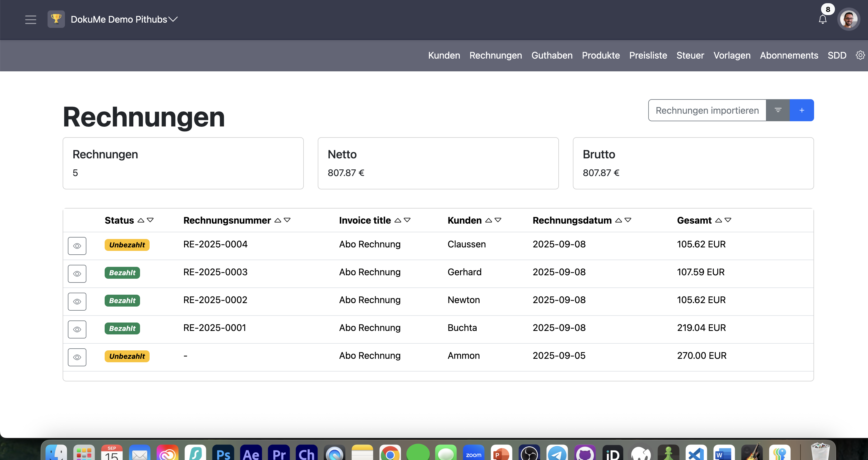868x460 pixels.
Task: Click the filter icon button
Action: pos(778,110)
